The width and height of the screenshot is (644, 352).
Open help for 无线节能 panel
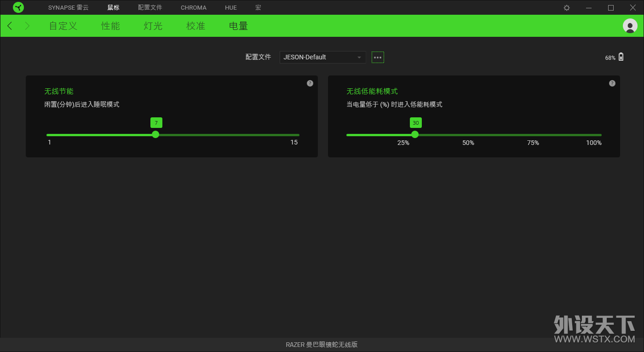310,83
